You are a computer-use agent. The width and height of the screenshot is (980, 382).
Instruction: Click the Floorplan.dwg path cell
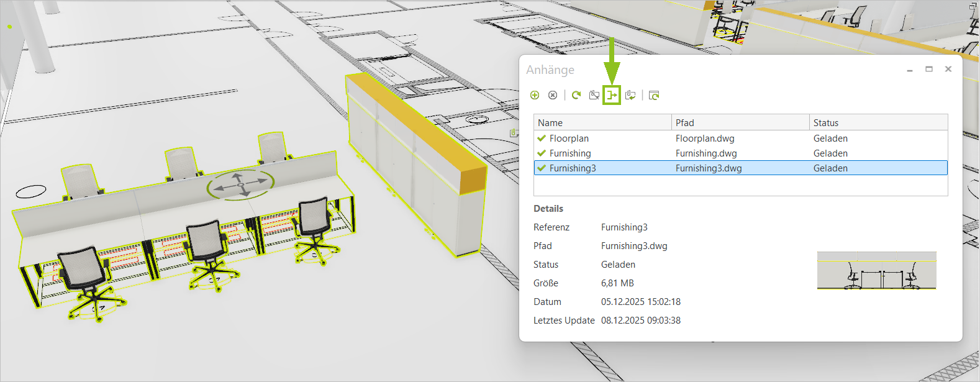705,139
